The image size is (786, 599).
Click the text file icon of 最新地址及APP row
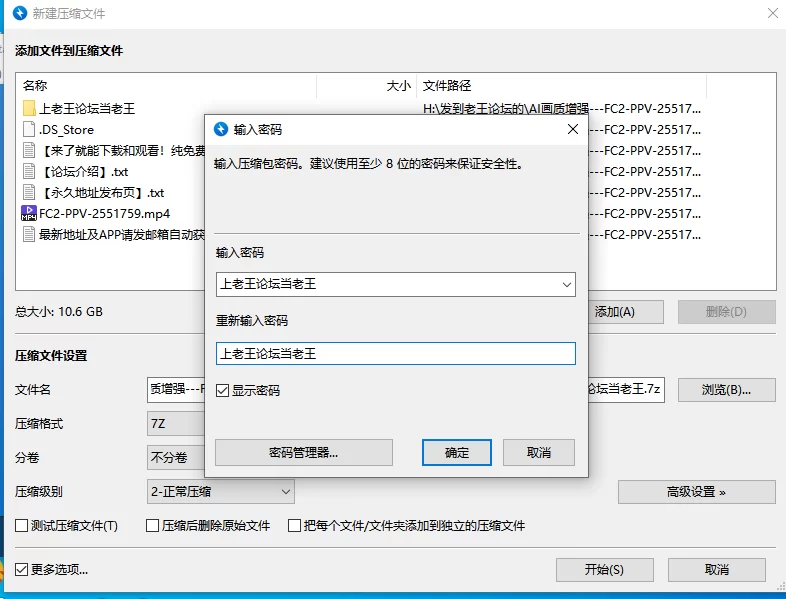[x=29, y=234]
